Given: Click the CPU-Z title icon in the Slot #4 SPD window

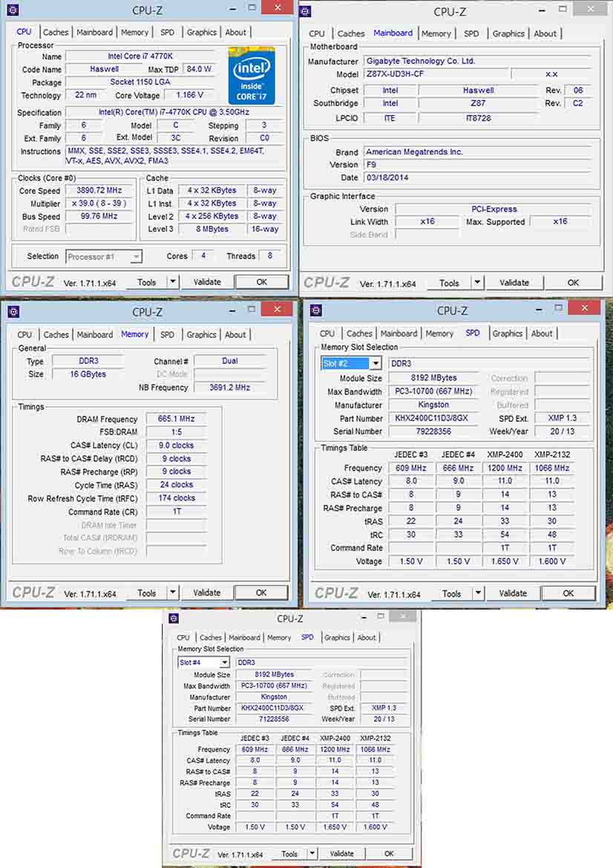Looking at the screenshot, I should (173, 619).
